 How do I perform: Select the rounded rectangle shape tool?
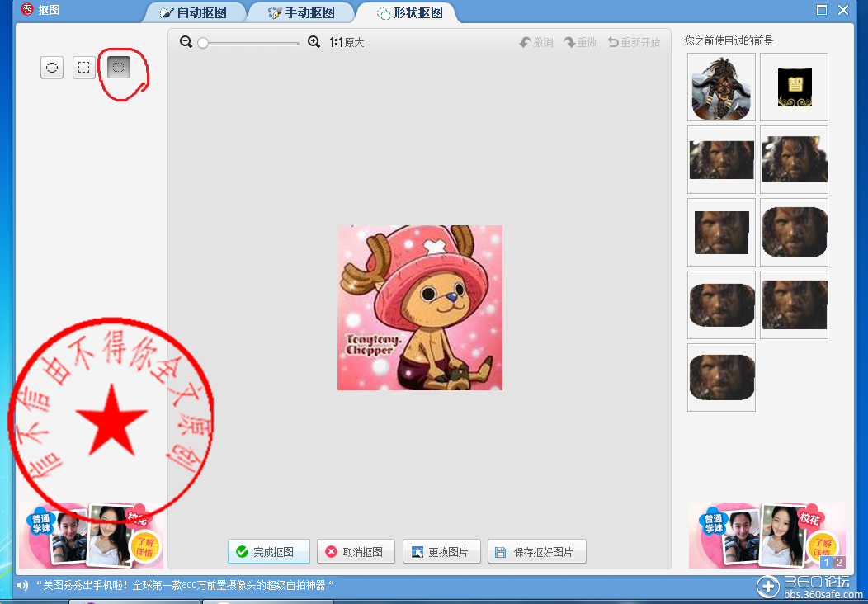click(119, 68)
